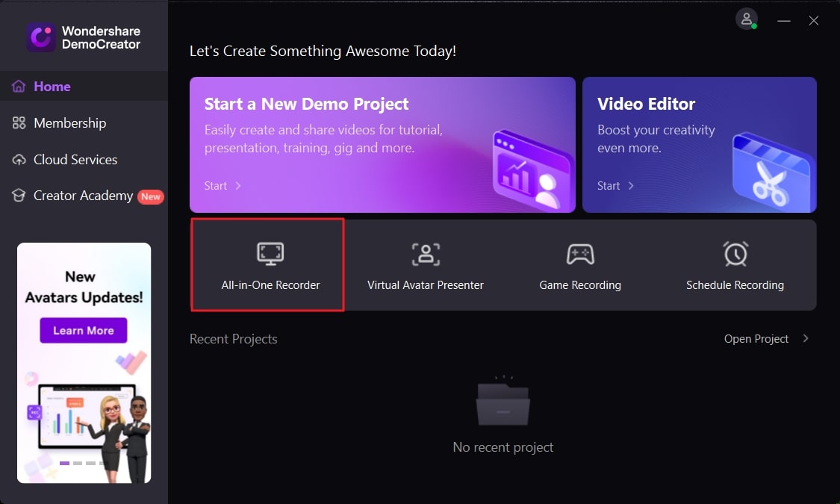Launch All-in-One Recorder by its label

[x=270, y=285]
